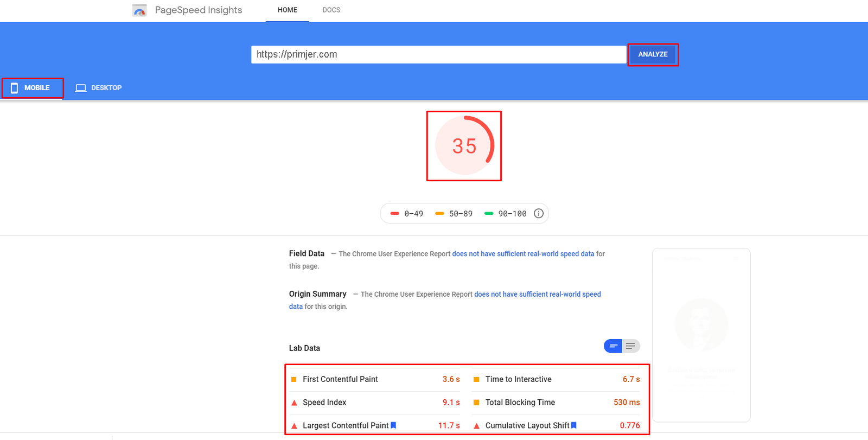
Task: Click the Cumulative Layout Shift label
Action: pos(527,425)
